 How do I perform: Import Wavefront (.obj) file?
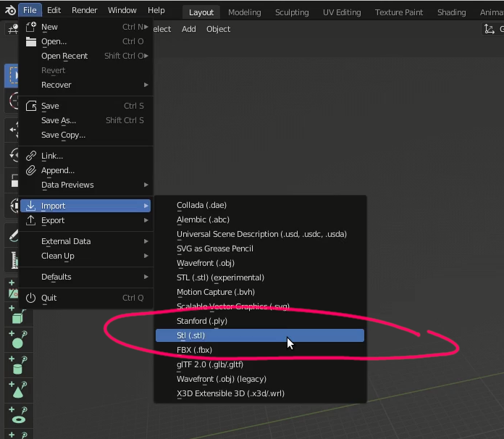pos(260,263)
